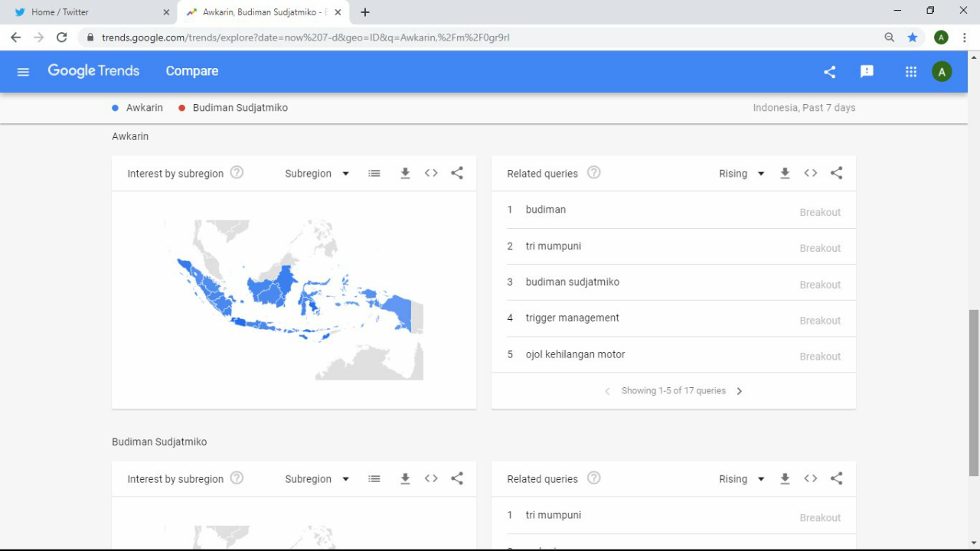Embed Awkarin related queries widget
980x551 pixels.
pos(811,173)
